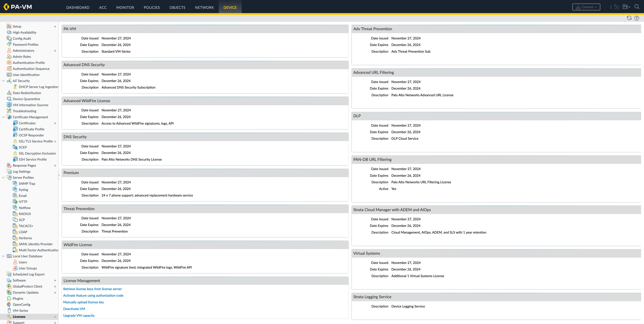Open SAML Identity Provider
The height and width of the screenshot is (324, 644).
pos(36,244)
